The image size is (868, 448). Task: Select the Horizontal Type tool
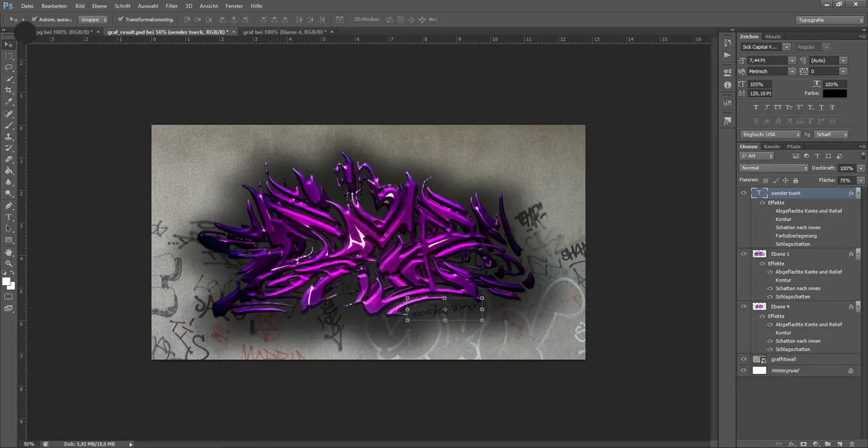point(8,217)
